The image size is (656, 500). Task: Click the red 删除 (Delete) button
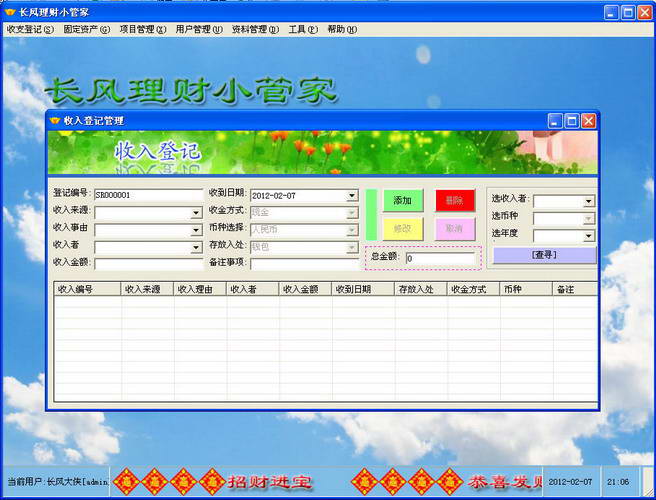(455, 201)
